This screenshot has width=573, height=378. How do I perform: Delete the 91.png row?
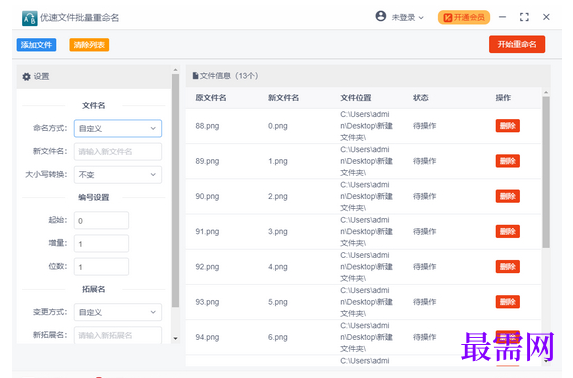[508, 231]
